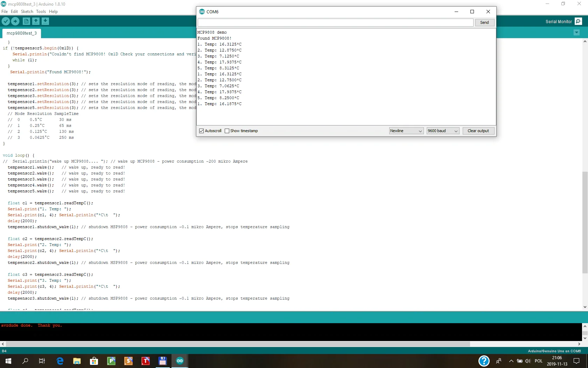
Task: Open the File menu
Action: [5, 12]
